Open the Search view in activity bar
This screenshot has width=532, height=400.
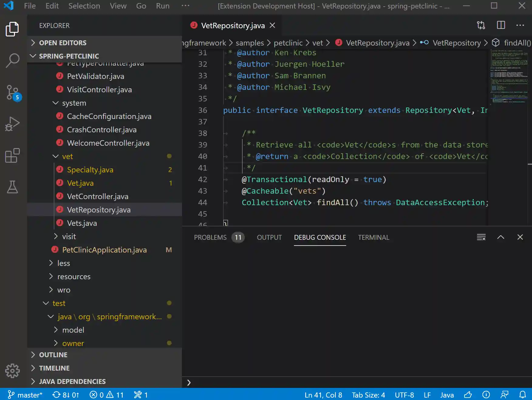pos(12,61)
